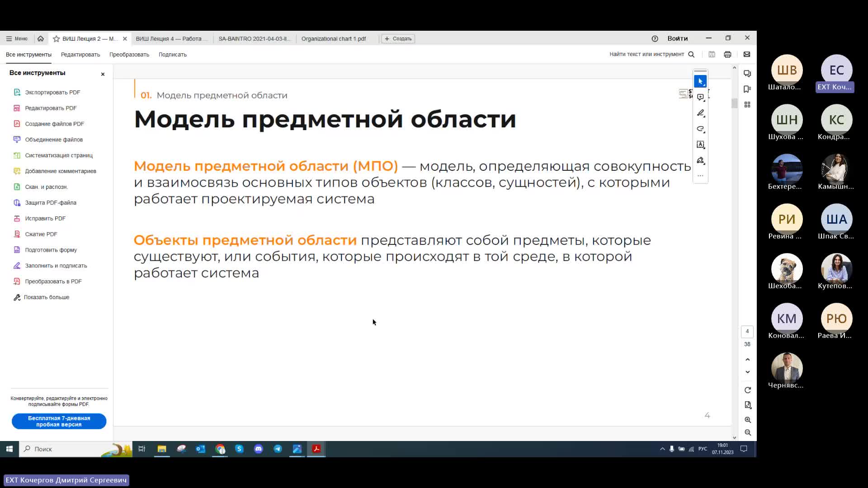Click the Войти sign-in button
This screenshot has width=868, height=488.
point(677,39)
